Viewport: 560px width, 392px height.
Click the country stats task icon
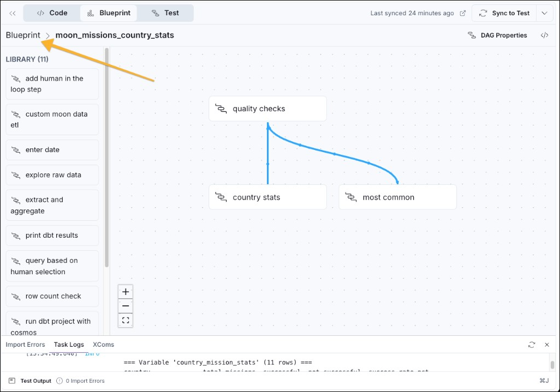(x=222, y=197)
